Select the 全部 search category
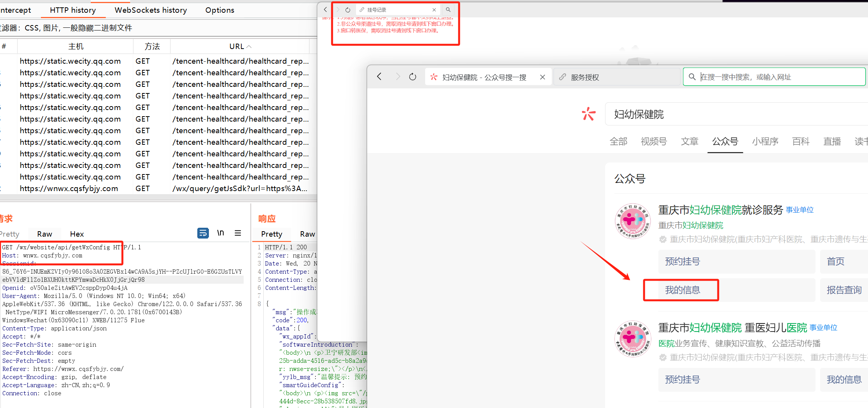This screenshot has height=408, width=868. coord(618,142)
